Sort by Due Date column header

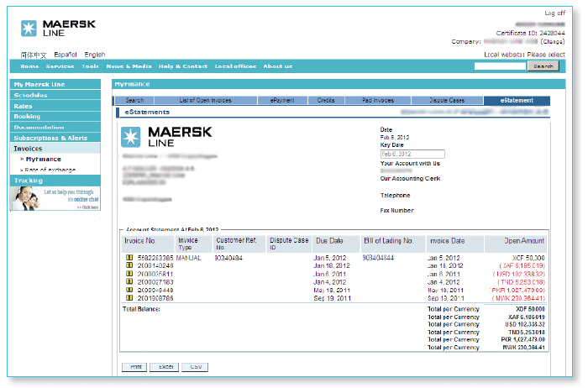(x=336, y=244)
